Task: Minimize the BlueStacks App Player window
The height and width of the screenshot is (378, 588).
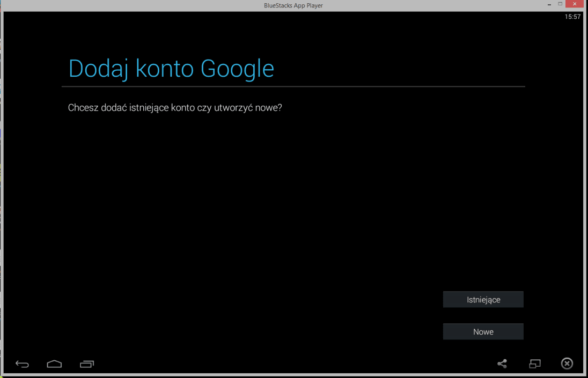Action: pyautogui.click(x=549, y=4)
